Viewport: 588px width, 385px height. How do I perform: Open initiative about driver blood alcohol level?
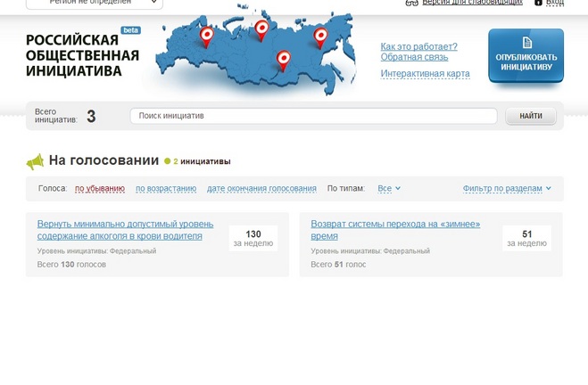(125, 230)
